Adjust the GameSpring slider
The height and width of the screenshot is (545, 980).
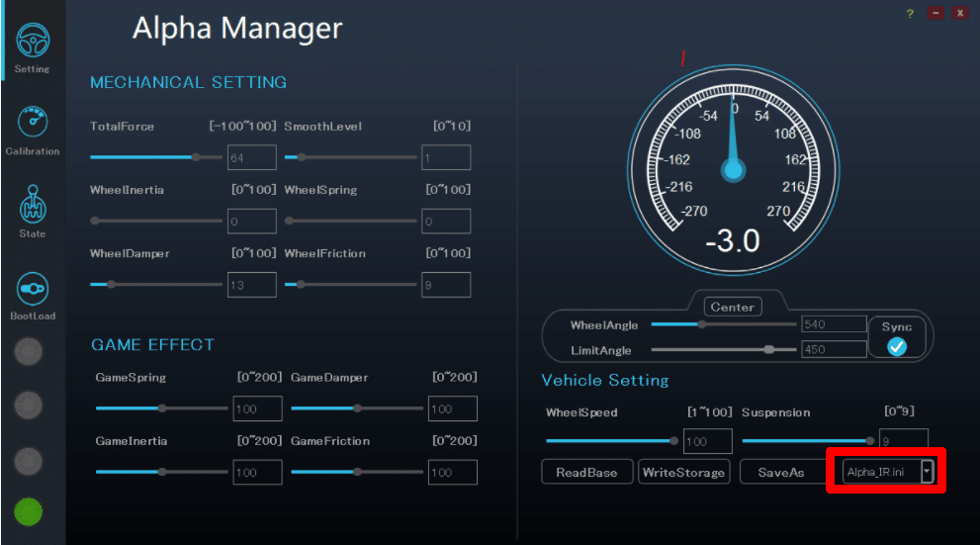[162, 409]
